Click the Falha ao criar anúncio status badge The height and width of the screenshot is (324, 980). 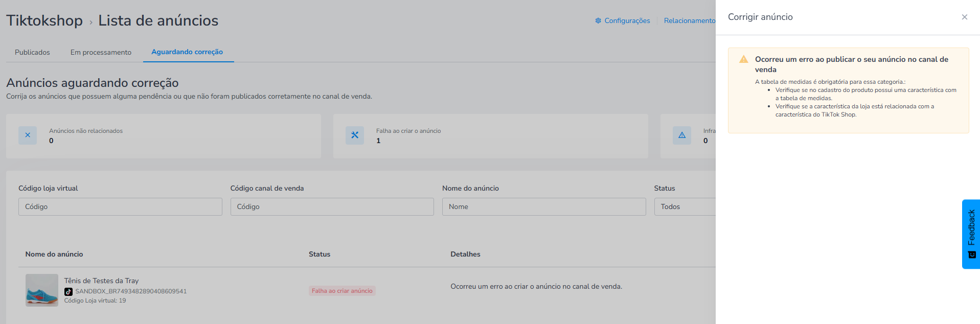pos(342,291)
